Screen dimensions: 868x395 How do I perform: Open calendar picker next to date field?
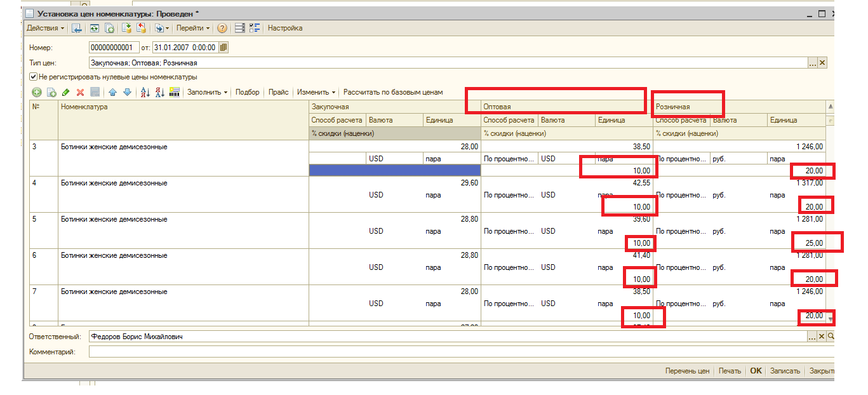(x=224, y=48)
